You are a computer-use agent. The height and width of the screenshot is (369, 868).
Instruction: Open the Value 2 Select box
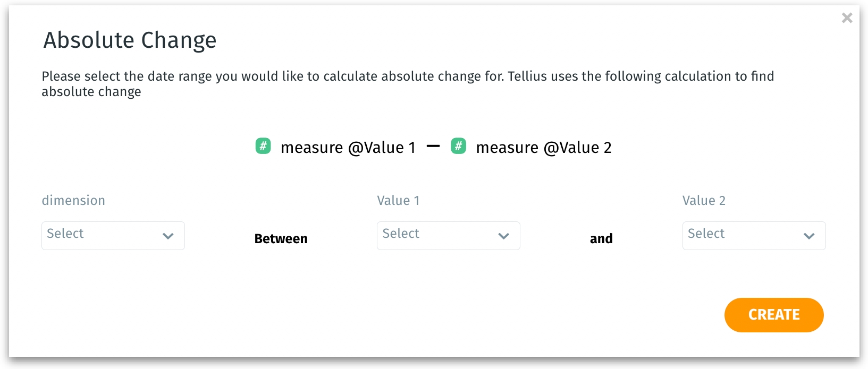[x=741, y=236]
